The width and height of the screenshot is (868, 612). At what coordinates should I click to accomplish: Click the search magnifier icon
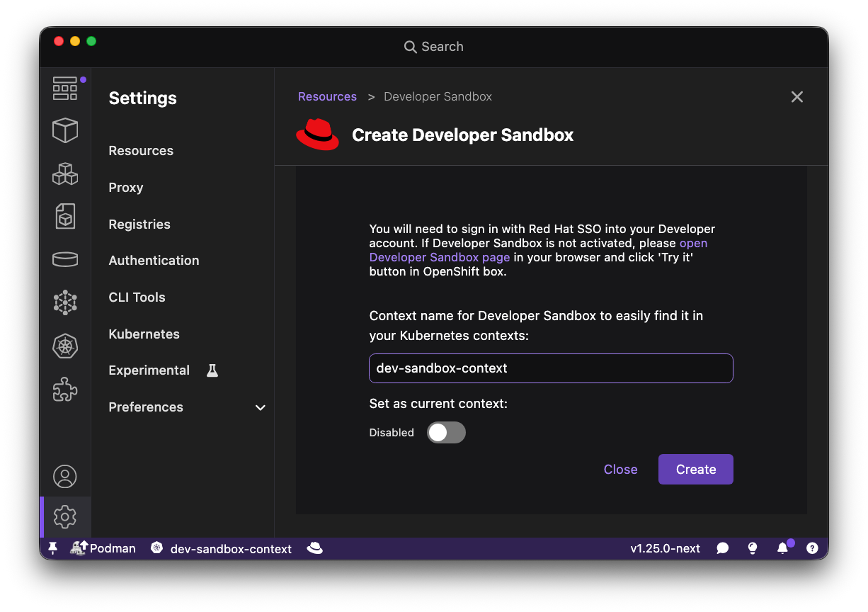coord(410,47)
